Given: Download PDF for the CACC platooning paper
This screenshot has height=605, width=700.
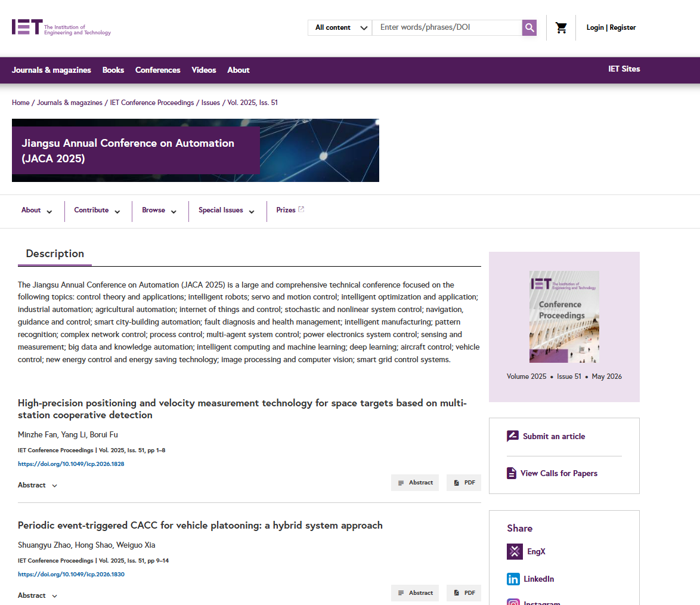Looking at the screenshot, I should point(464,593).
